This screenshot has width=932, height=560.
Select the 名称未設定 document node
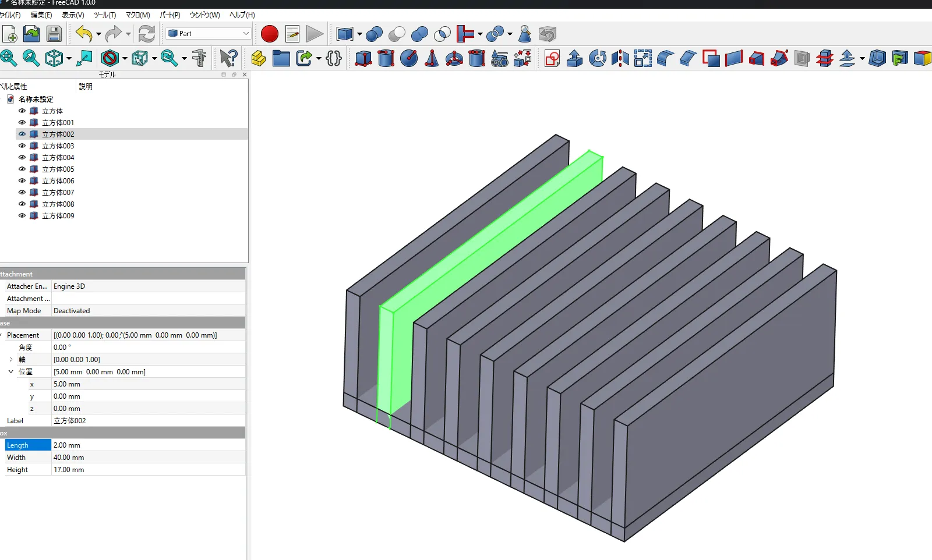pos(36,99)
